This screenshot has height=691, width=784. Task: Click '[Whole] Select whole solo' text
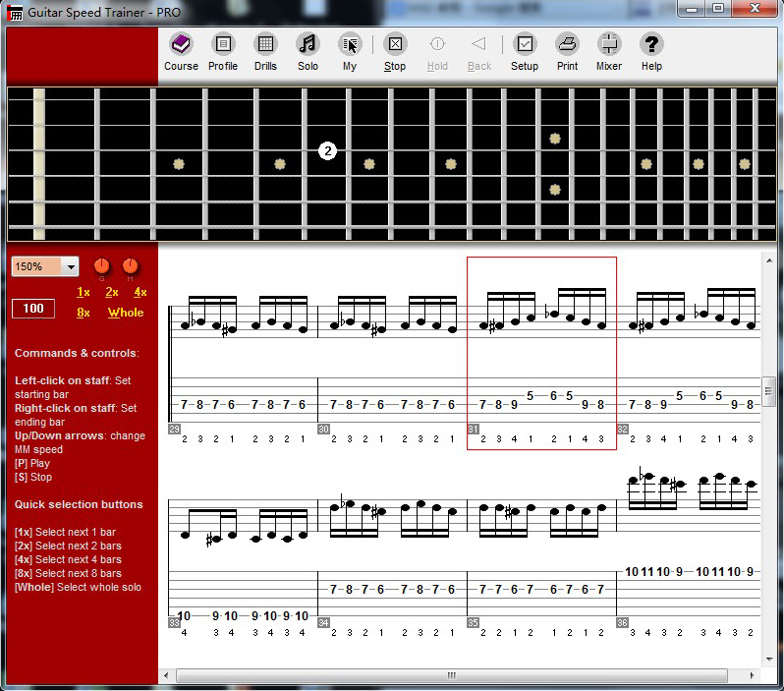pyautogui.click(x=78, y=587)
